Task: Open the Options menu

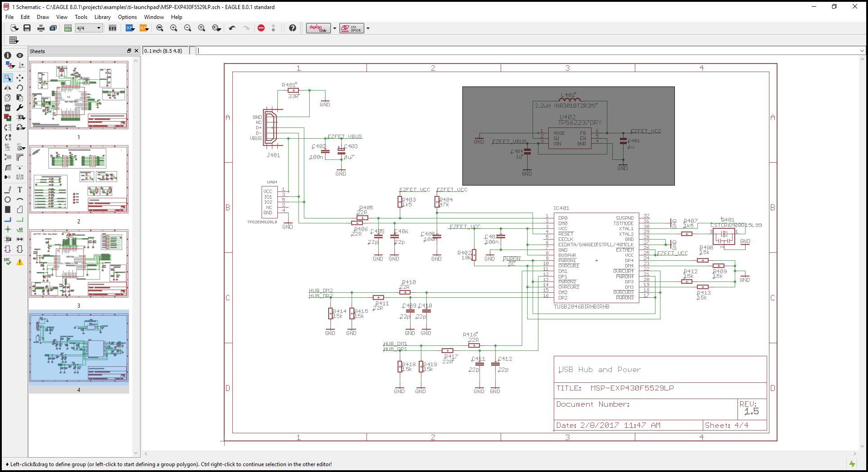Action: (127, 17)
